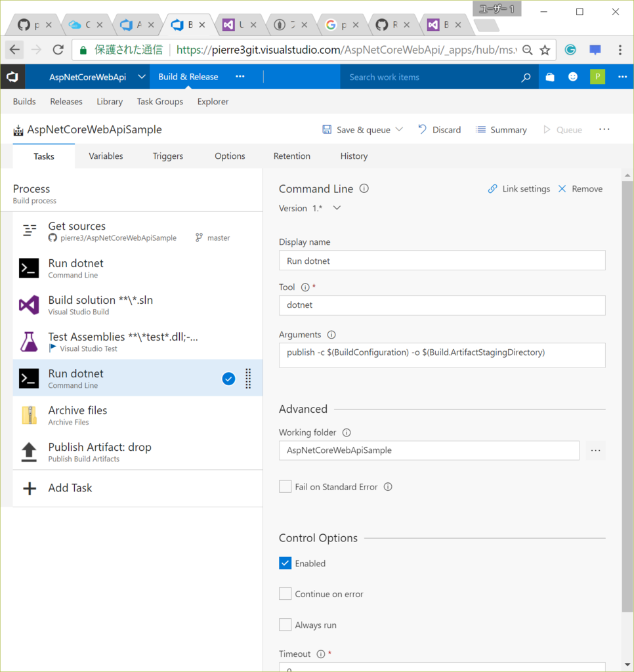Click the Discard button
The height and width of the screenshot is (672, 634).
(x=439, y=129)
